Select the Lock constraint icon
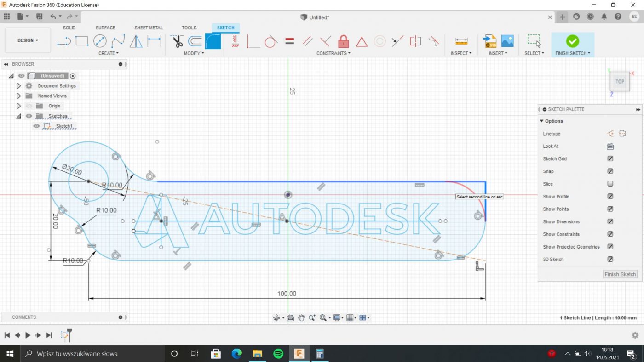This screenshot has width=644, height=362. click(x=344, y=41)
